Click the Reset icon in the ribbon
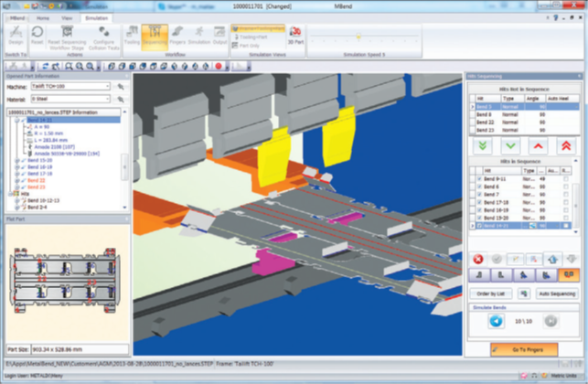588x384 pixels. tap(38, 37)
